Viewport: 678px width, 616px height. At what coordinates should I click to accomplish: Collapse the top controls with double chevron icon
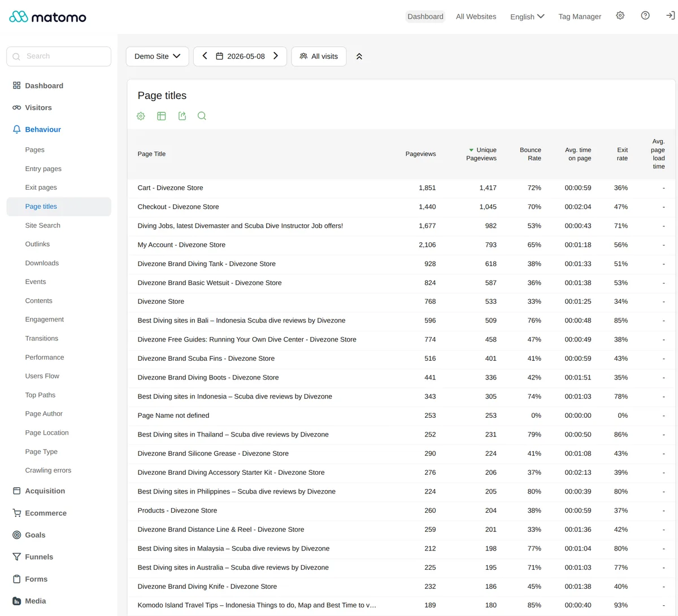[x=359, y=56]
